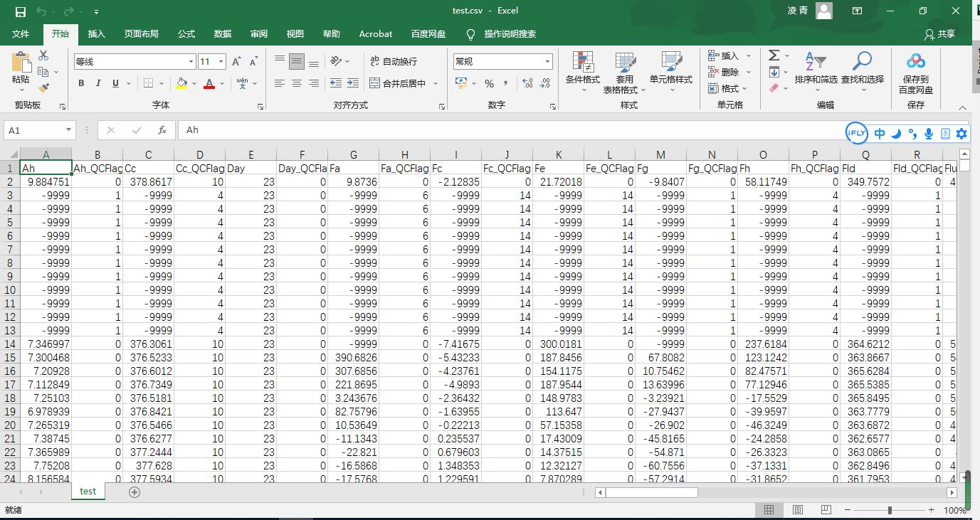Screen dimensions: 980x520
Task: Select the italic formatting icon
Action: click(97, 83)
